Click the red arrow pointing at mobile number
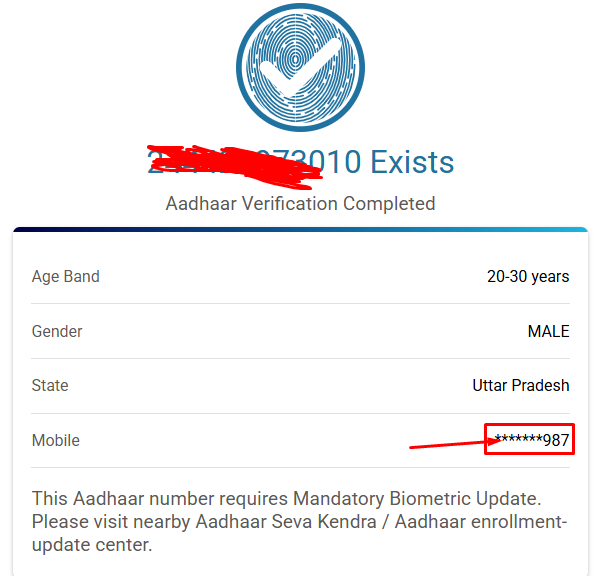This screenshot has width=609, height=576. [x=448, y=443]
